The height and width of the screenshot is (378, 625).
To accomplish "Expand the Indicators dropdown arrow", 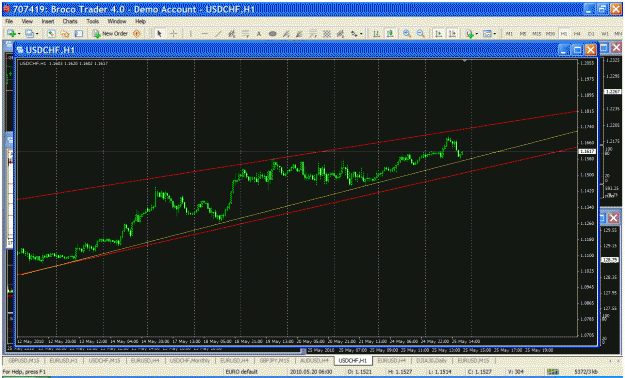I will [477, 34].
